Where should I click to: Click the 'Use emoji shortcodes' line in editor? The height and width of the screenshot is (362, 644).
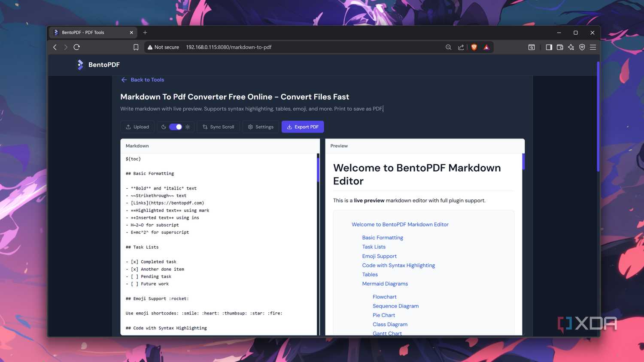point(204,313)
